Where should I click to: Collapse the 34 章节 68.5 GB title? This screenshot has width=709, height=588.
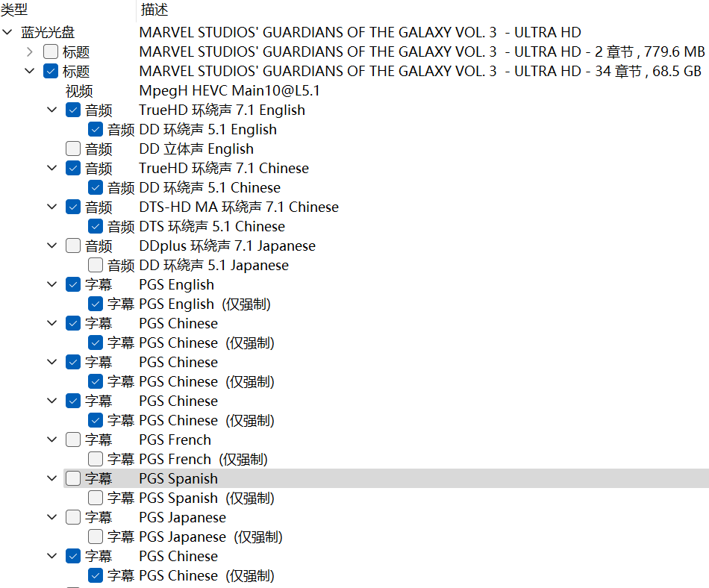(30, 71)
